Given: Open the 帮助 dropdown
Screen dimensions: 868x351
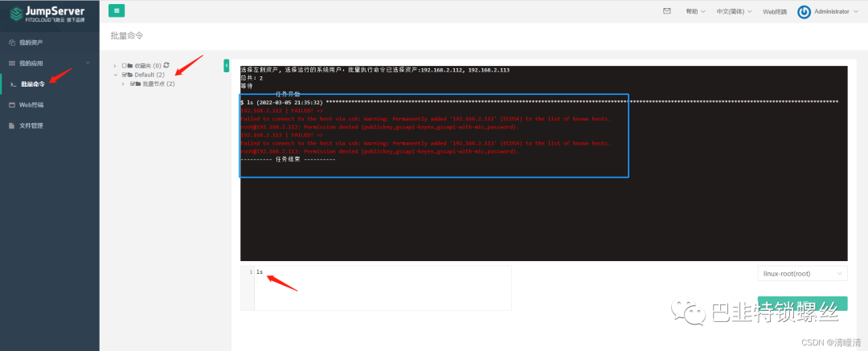Looking at the screenshot, I should pos(695,11).
